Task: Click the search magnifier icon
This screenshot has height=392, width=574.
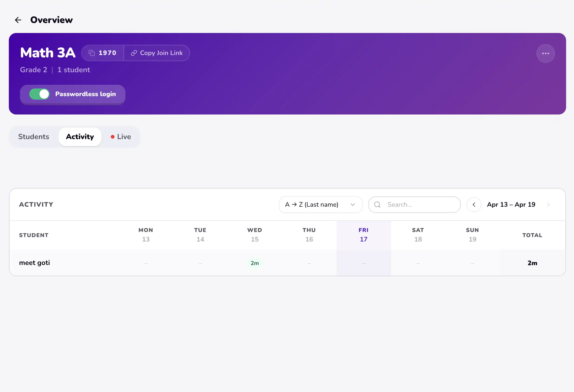Action: (x=377, y=205)
